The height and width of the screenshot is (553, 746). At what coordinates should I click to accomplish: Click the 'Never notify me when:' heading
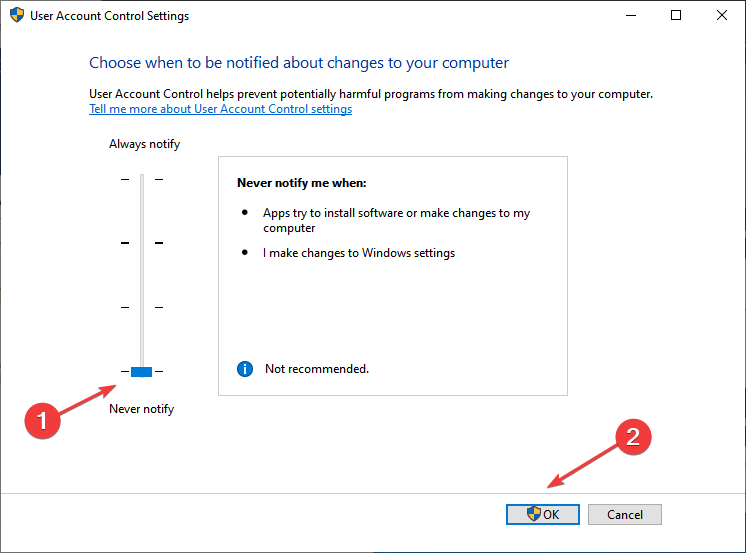tap(302, 183)
